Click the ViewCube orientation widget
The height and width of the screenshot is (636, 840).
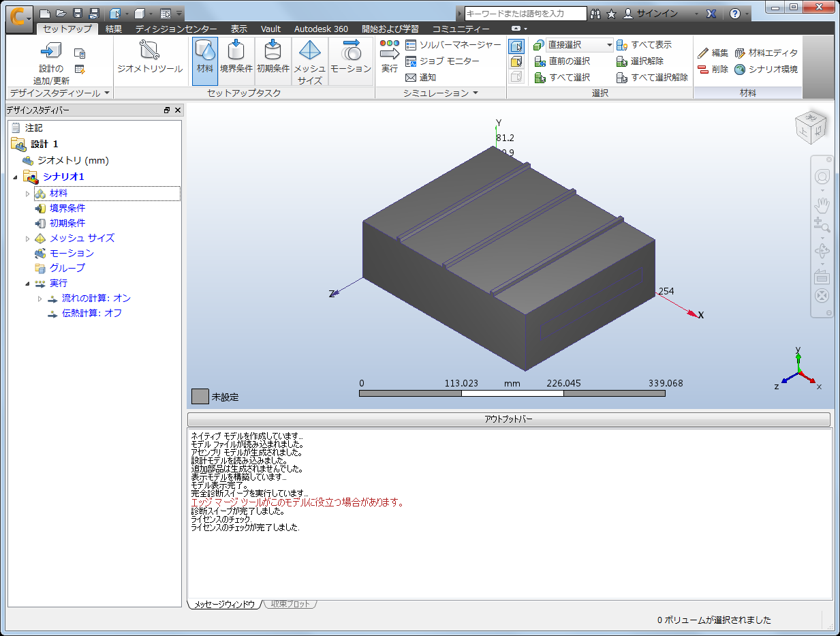click(x=811, y=127)
